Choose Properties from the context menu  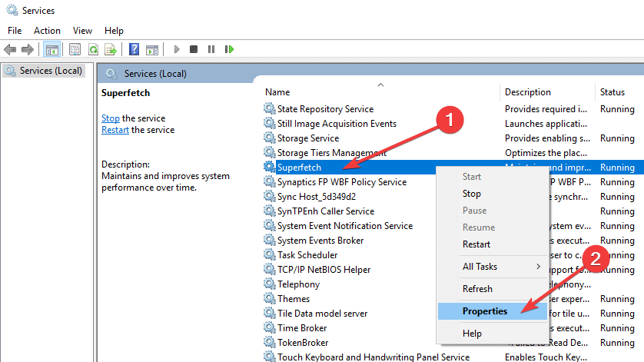(x=485, y=311)
